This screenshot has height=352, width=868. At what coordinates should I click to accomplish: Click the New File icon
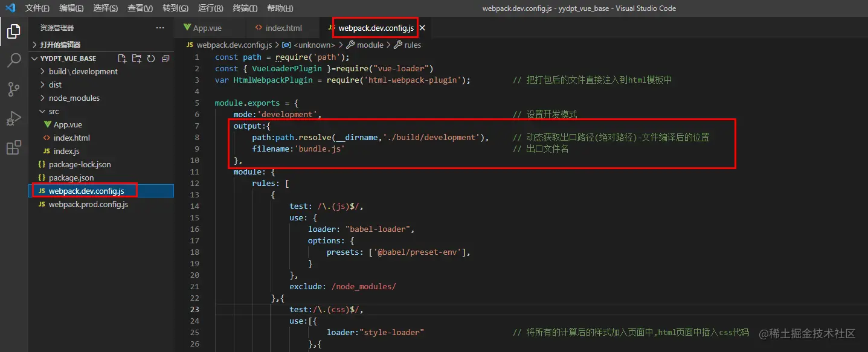coord(122,59)
